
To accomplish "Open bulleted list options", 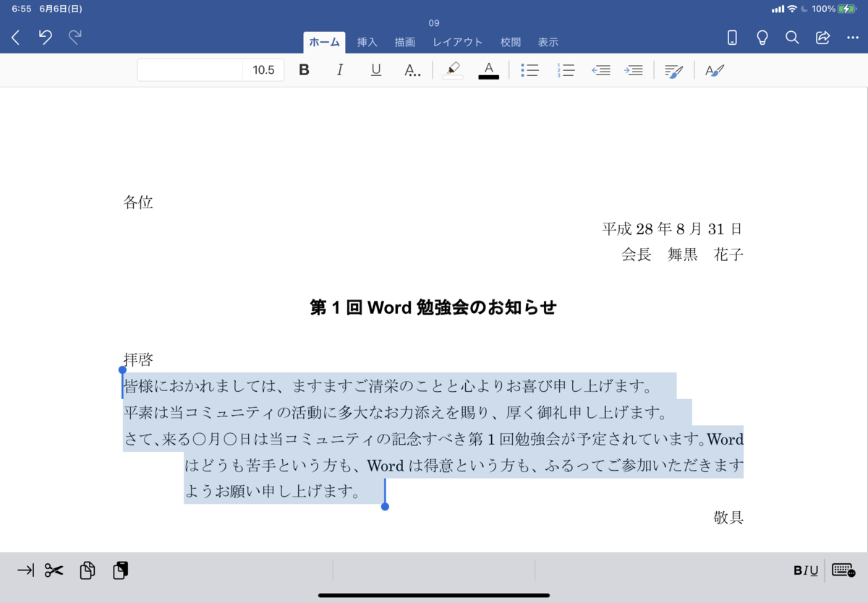I will (x=529, y=70).
